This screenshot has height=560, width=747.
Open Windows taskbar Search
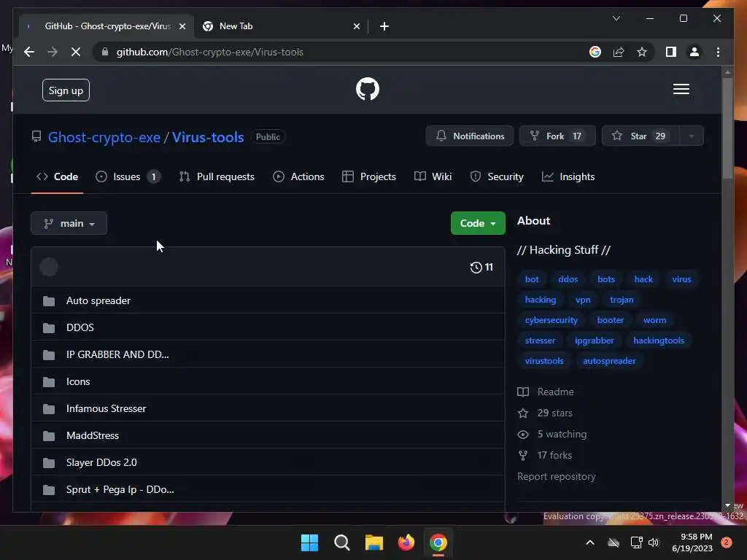coord(341,542)
